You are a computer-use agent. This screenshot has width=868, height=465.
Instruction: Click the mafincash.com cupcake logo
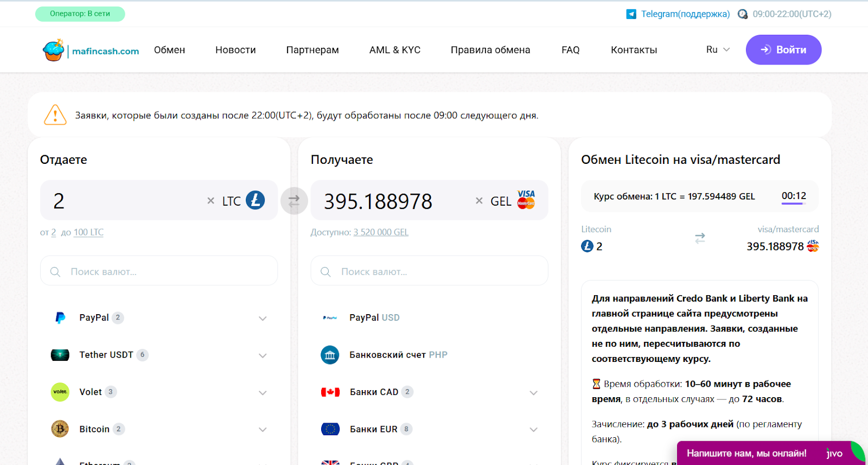[x=54, y=50]
